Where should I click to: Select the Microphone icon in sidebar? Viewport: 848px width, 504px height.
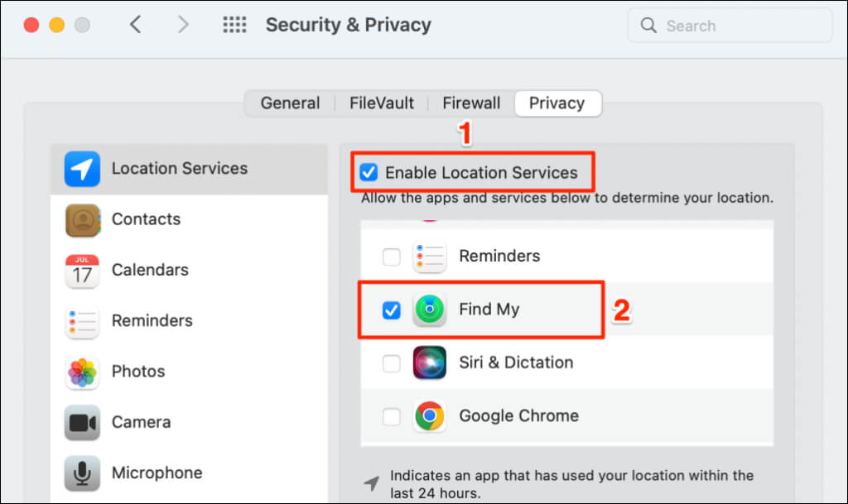(x=82, y=473)
